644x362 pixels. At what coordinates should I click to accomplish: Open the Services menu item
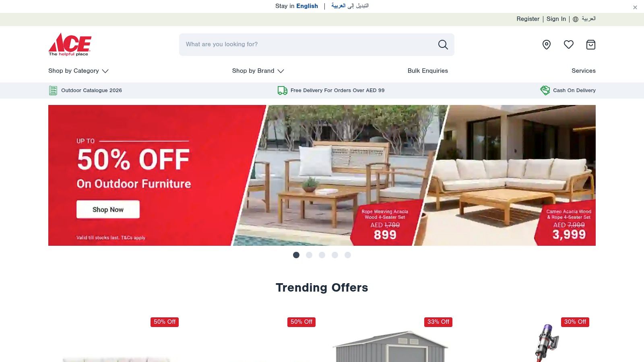pos(584,71)
